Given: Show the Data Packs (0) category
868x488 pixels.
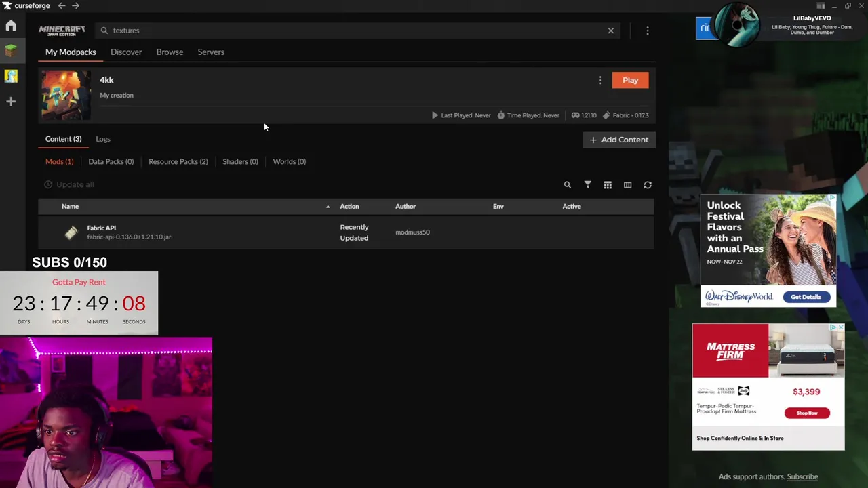Looking at the screenshot, I should tap(111, 162).
